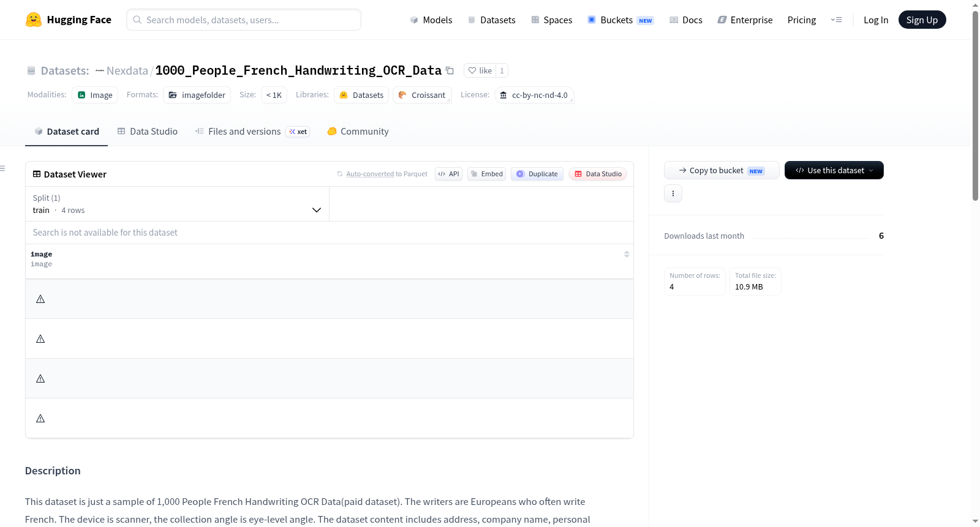The height and width of the screenshot is (527, 980).
Task: Click the API button in Dataset Viewer
Action: 448,174
